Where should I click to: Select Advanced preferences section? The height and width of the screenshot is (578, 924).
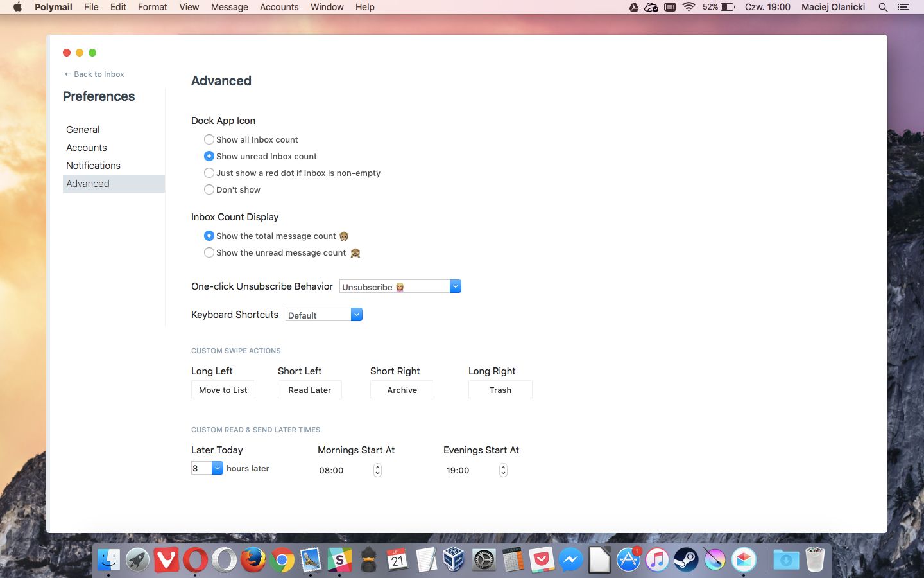coord(114,184)
